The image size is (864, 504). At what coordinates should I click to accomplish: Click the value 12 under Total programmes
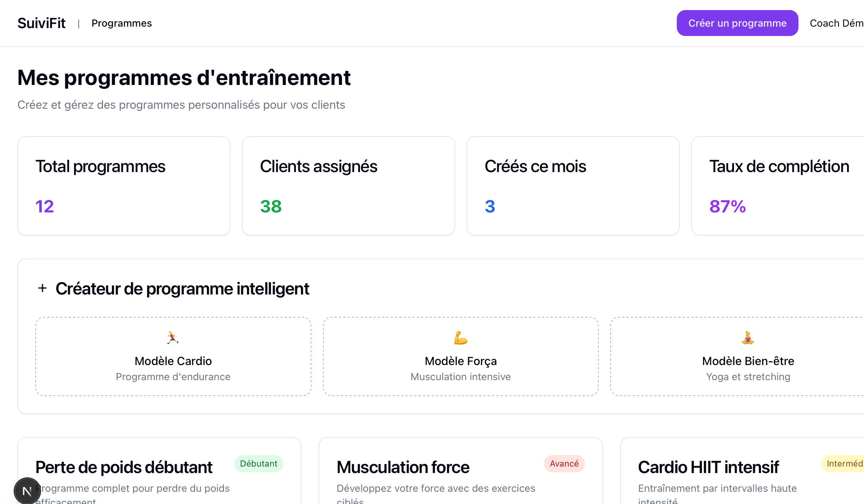(x=45, y=207)
